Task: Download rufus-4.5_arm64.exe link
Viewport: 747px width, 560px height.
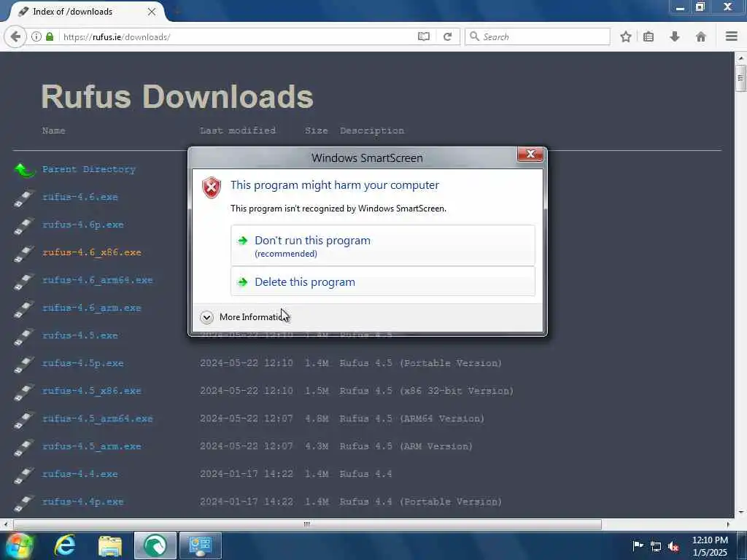Action: pos(97,419)
